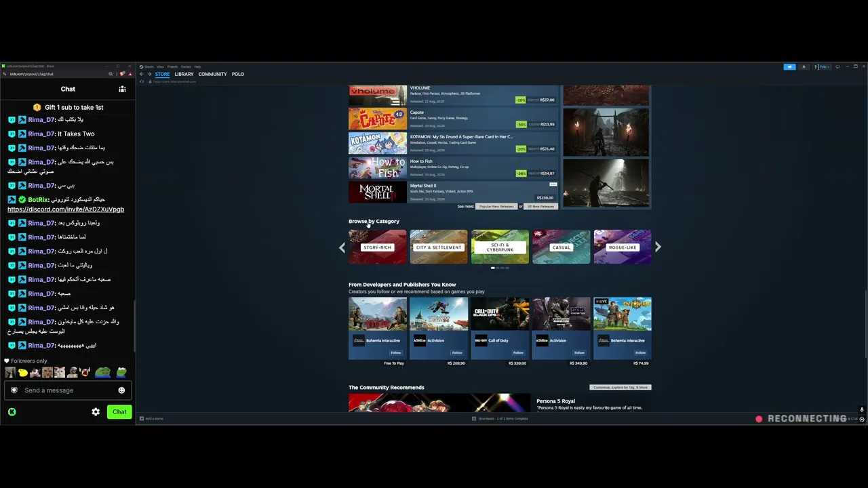Open Brave site settings icon beside URL
This screenshot has width=868, height=488.
coord(5,74)
